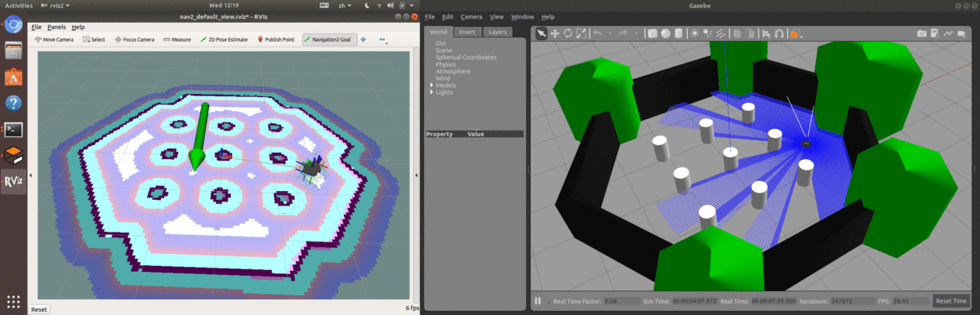Open the Gazebo plot window icon
The image size is (980, 315).
coord(949,33)
